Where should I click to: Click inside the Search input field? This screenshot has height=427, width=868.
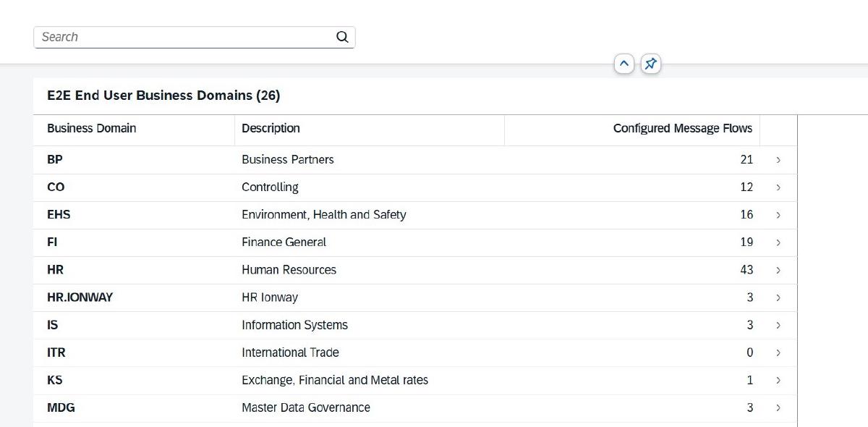[184, 37]
